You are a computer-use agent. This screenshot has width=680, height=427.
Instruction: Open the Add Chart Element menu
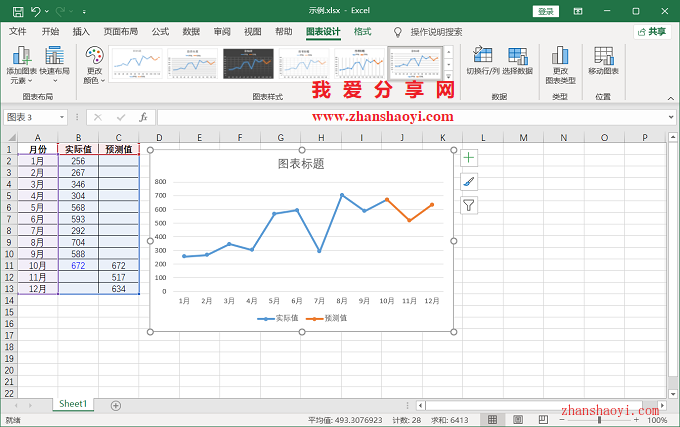pyautogui.click(x=21, y=65)
